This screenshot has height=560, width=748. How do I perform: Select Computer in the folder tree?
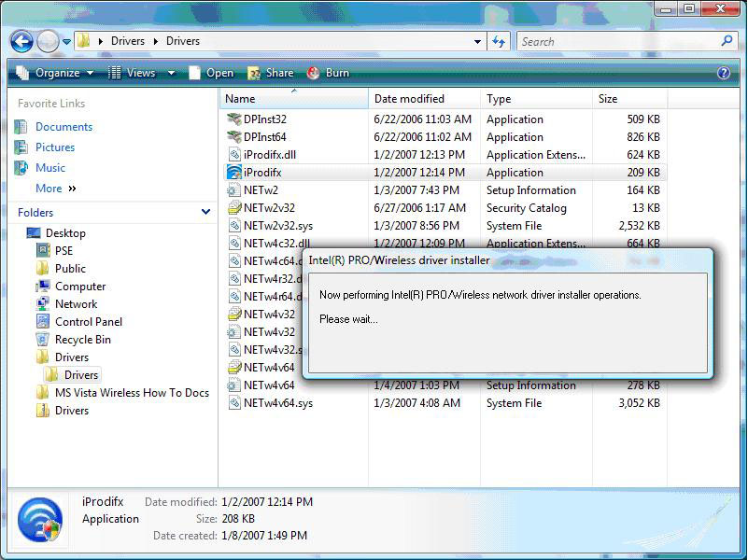pyautogui.click(x=80, y=287)
